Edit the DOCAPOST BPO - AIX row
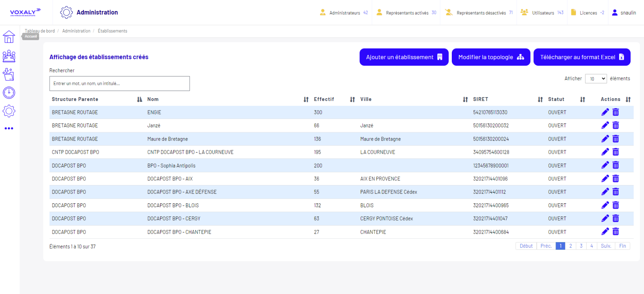 605,179
